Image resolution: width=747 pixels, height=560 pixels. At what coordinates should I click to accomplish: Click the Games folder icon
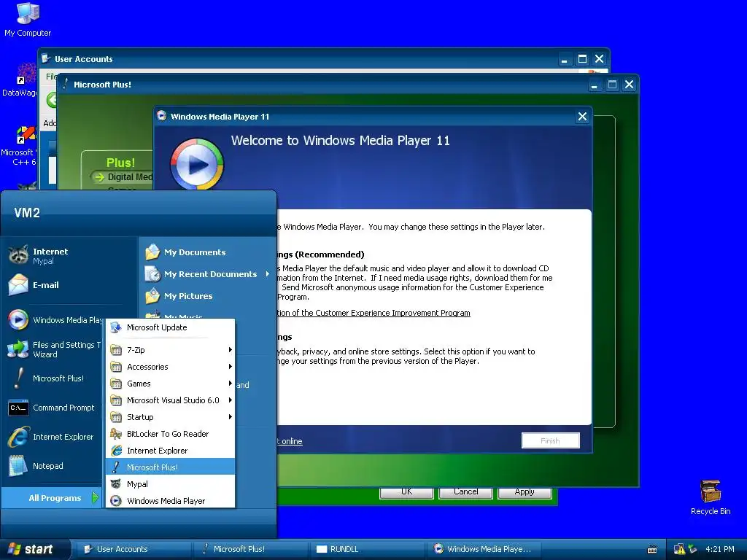click(x=116, y=384)
